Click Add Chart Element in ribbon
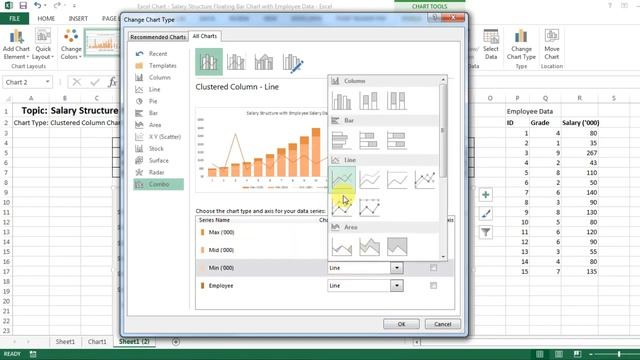Screen dimensions: 640x360 pyautogui.click(x=16, y=44)
